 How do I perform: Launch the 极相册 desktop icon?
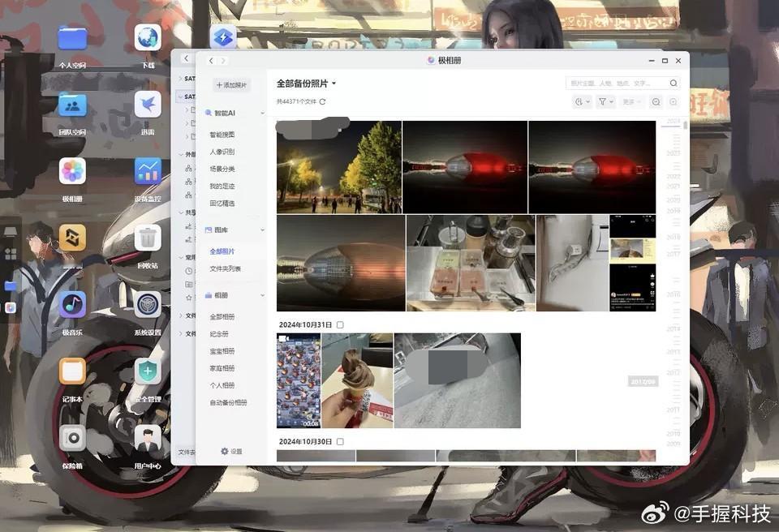pos(72,171)
